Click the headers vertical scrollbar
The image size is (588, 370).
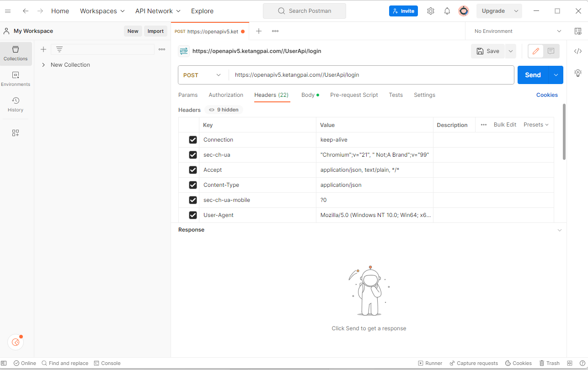pos(564,132)
